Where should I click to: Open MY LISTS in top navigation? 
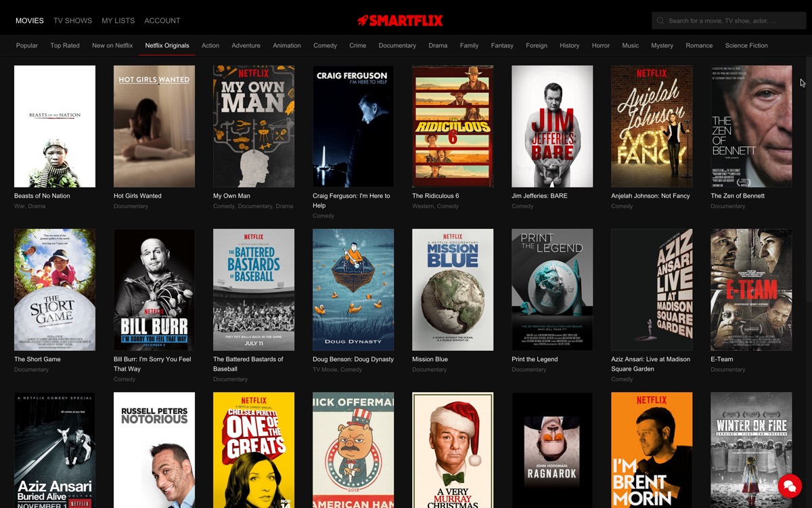118,20
